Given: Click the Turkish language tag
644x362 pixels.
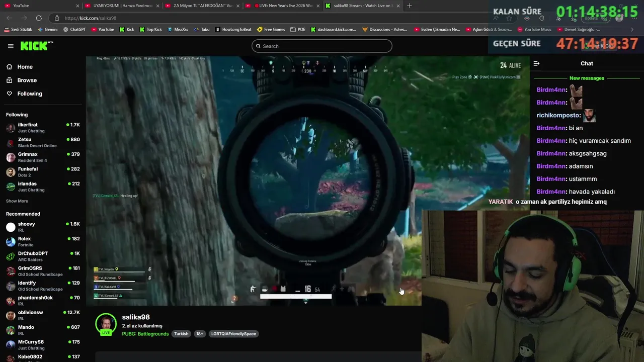Looking at the screenshot, I should 181,334.
